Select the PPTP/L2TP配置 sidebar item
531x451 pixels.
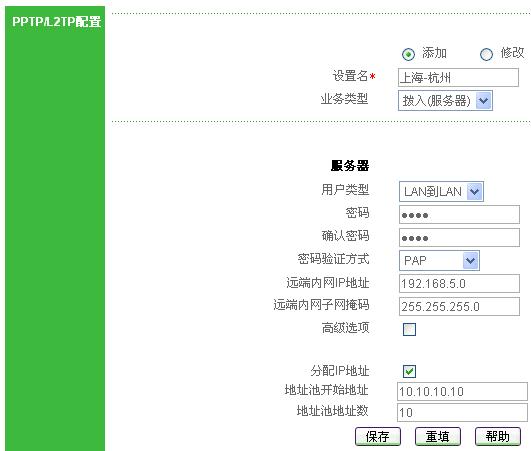pyautogui.click(x=56, y=22)
